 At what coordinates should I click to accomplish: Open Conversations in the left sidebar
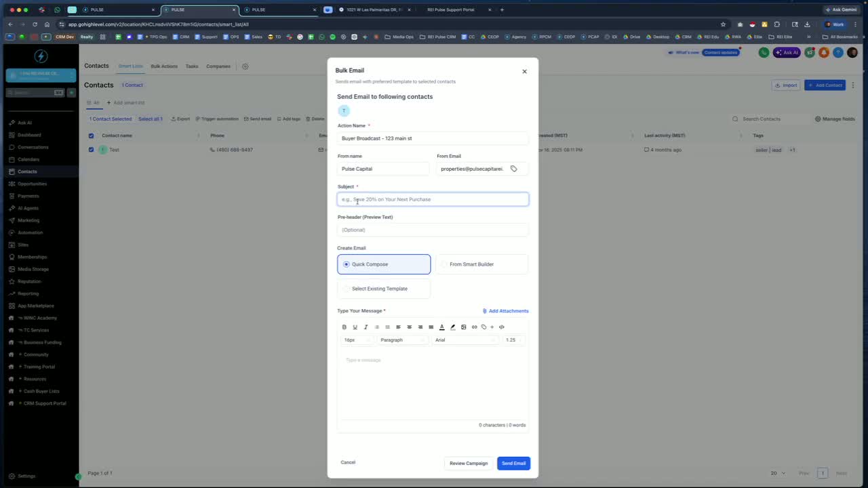pyautogui.click(x=33, y=147)
